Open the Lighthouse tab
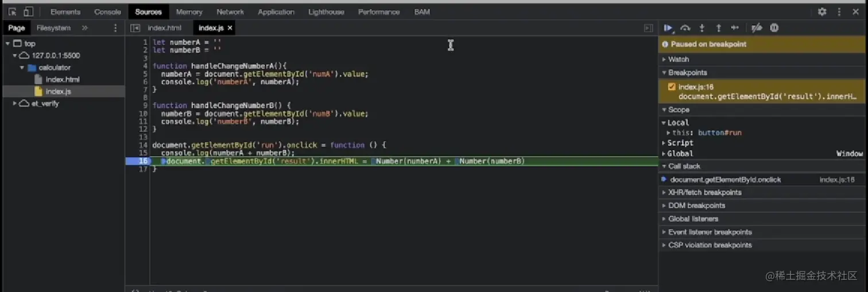This screenshot has height=292, width=868. (325, 11)
